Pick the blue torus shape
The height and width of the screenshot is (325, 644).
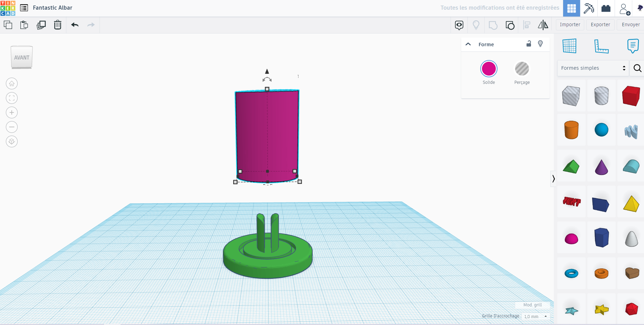coord(571,274)
